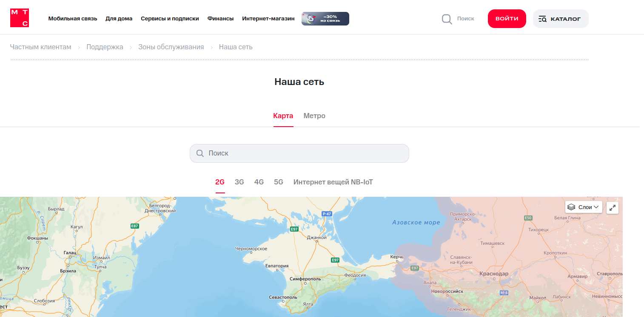Click Ставрополь on the map
Screen dimensions: 644x317
[609, 274]
